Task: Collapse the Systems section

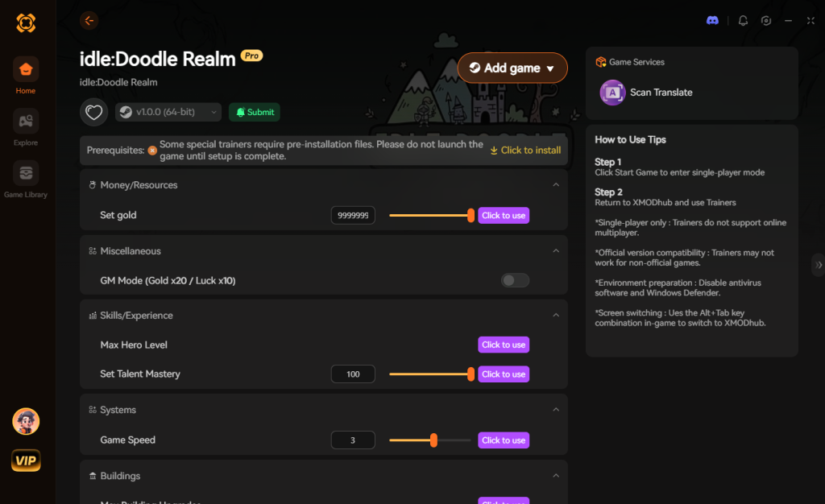Action: pos(556,410)
